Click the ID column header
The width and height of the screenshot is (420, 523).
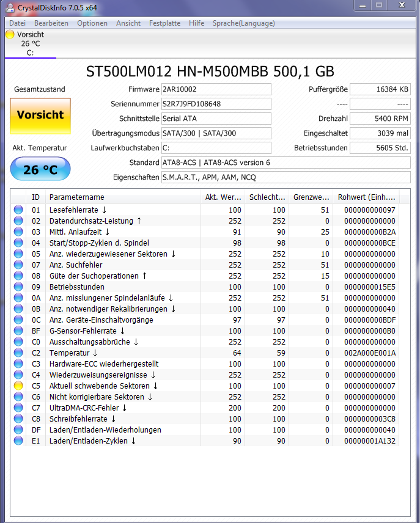35,197
